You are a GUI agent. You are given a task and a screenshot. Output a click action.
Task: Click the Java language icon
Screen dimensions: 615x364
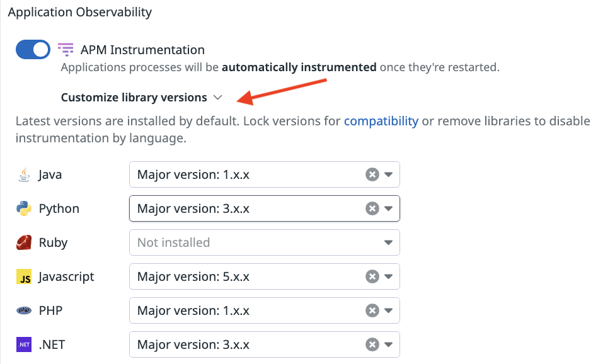click(24, 174)
